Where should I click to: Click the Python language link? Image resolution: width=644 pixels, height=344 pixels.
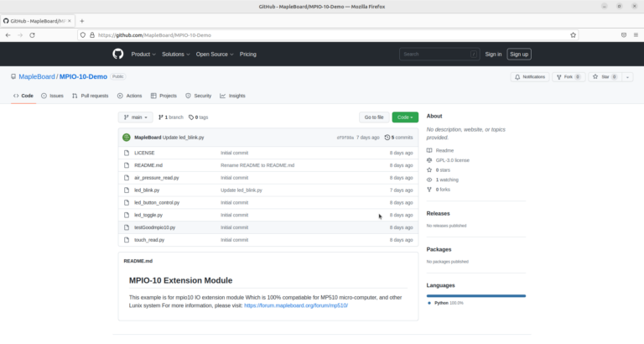click(x=445, y=303)
